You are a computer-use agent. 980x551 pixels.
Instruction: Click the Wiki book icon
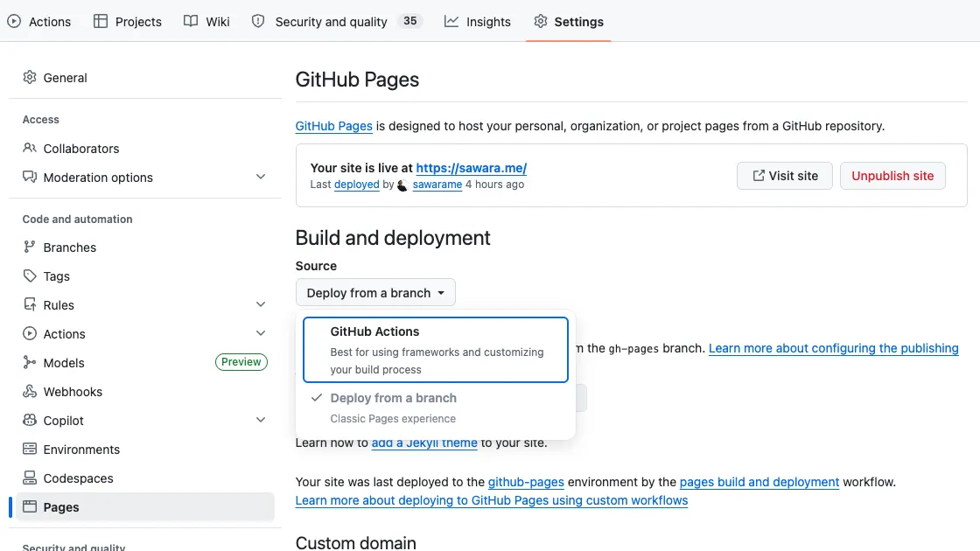coord(191,21)
